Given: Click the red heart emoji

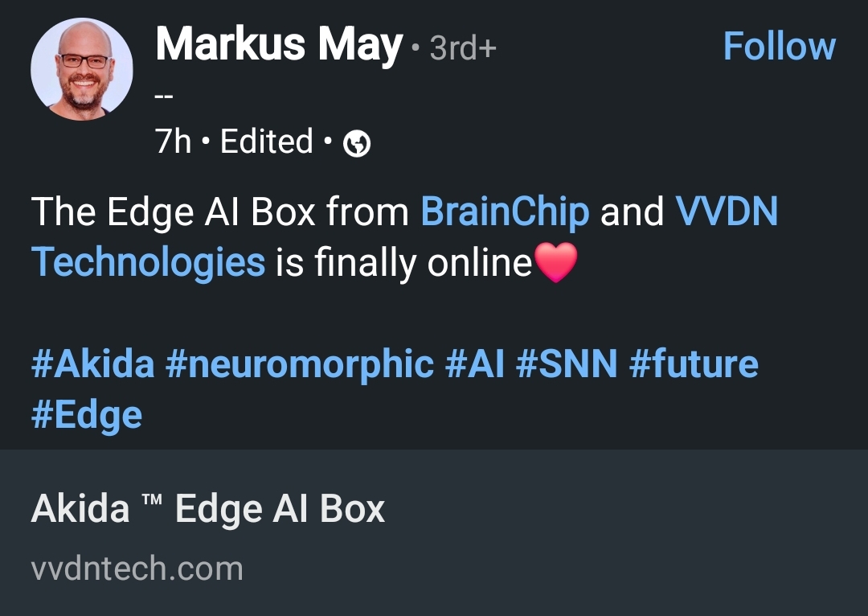Looking at the screenshot, I should [555, 263].
